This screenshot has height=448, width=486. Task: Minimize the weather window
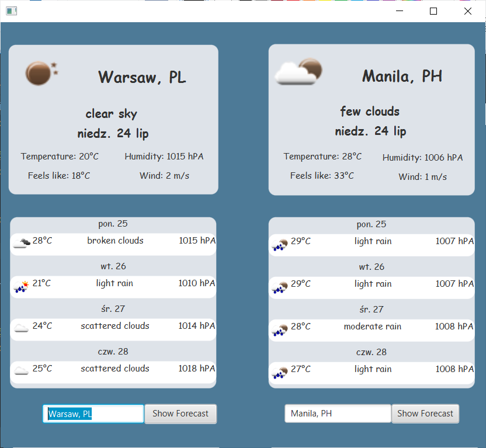400,11
